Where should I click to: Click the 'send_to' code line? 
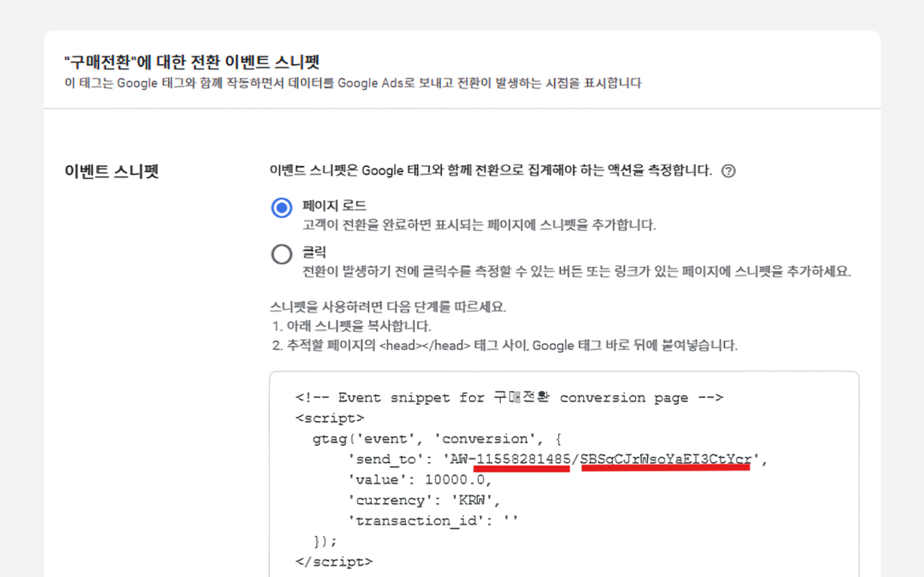(558, 459)
